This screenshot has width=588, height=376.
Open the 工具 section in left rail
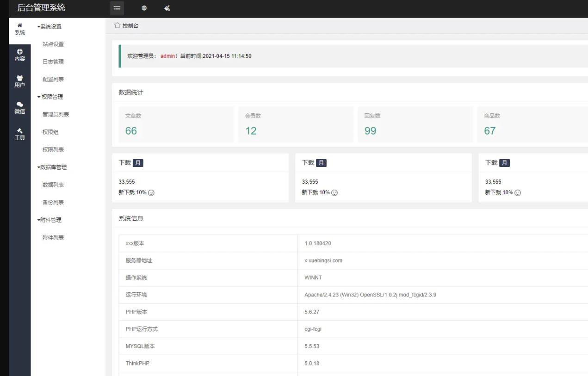tap(20, 134)
